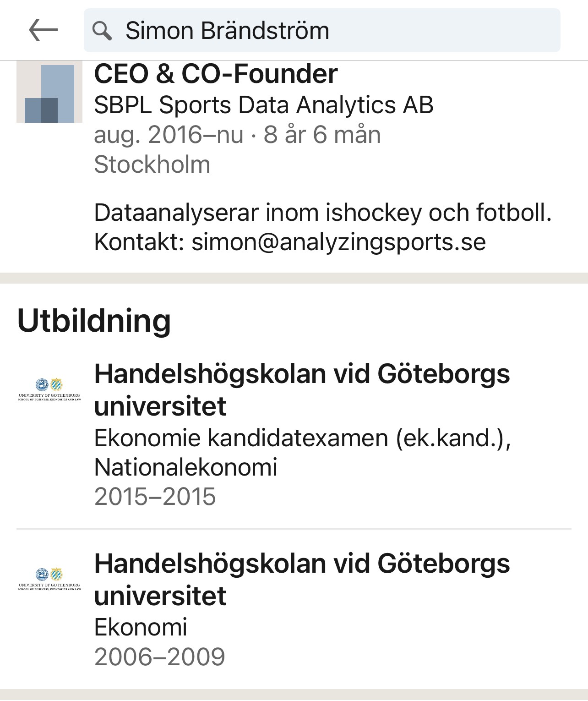This screenshot has width=588, height=701.
Task: Open SBPL Sports Data Analytics AB company
Action: point(263,105)
